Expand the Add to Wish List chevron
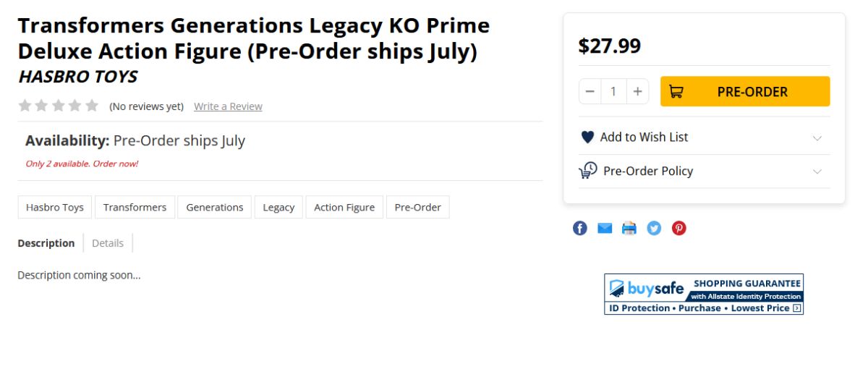Viewport: 868px width, 369px height. (817, 137)
